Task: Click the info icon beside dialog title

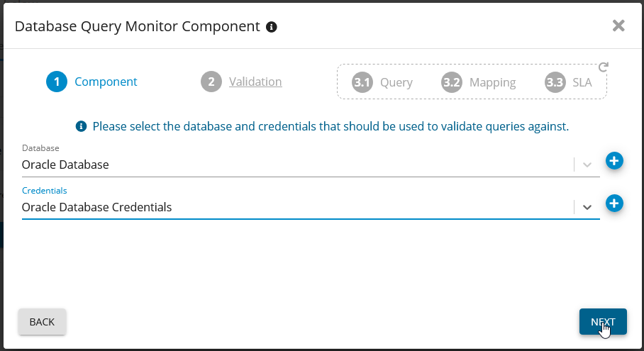Action: point(271,27)
